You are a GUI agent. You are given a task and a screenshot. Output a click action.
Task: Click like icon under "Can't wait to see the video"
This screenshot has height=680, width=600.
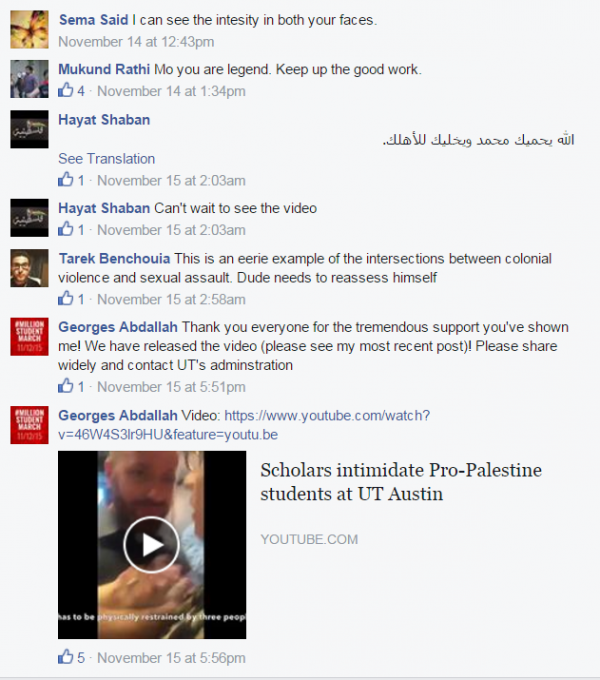[66, 229]
